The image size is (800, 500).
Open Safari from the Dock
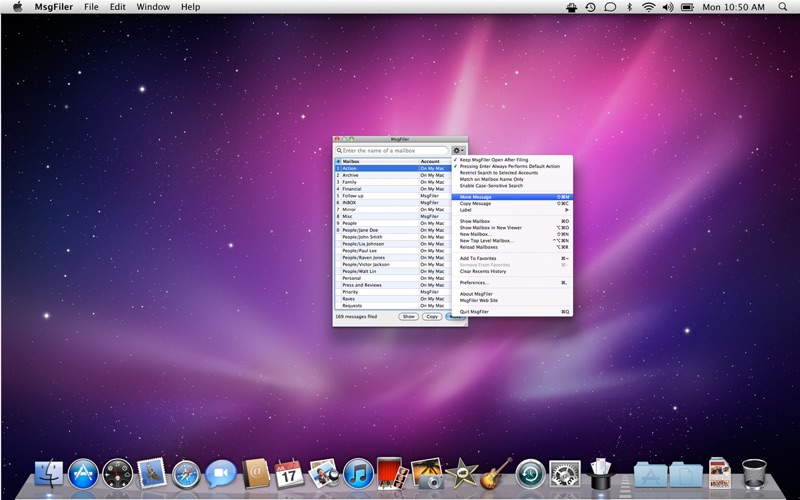(x=186, y=474)
